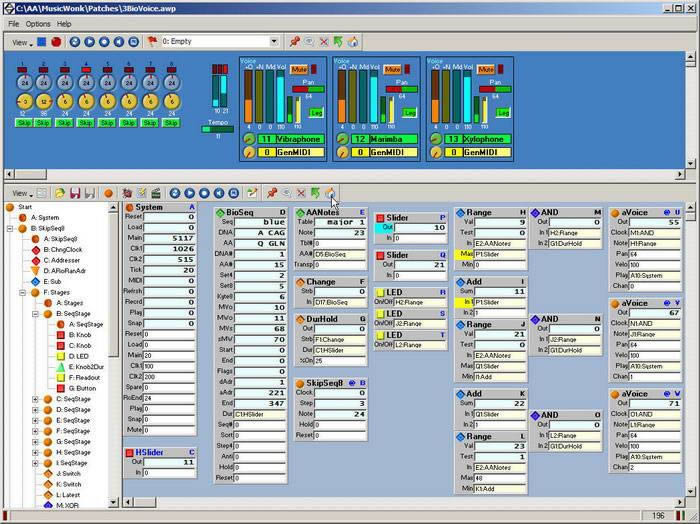Expand the C: SeqStage tree node
Viewport: 700px width, 524px height.
point(35,399)
